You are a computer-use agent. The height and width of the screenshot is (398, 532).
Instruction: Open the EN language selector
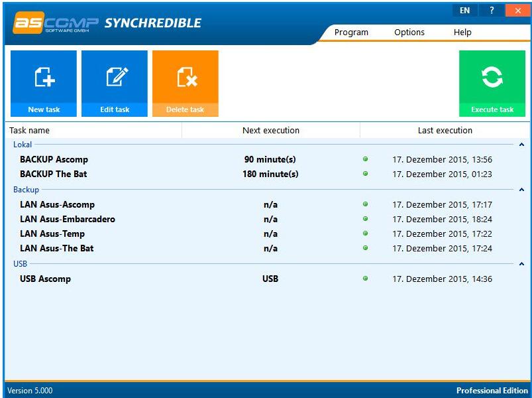click(x=465, y=11)
